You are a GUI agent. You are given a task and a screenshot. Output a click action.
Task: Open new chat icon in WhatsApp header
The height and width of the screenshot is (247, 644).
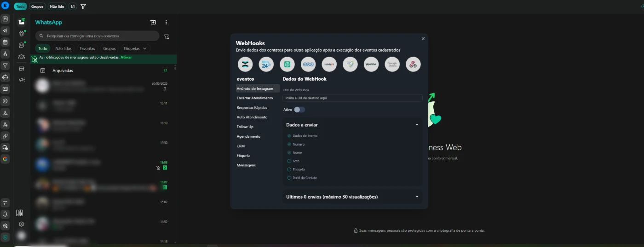click(x=153, y=22)
